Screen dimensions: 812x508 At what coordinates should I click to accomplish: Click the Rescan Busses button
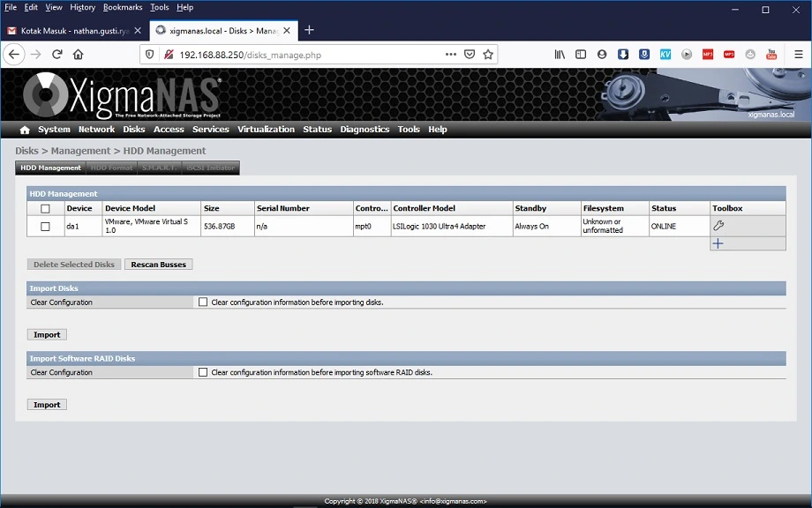click(x=159, y=265)
